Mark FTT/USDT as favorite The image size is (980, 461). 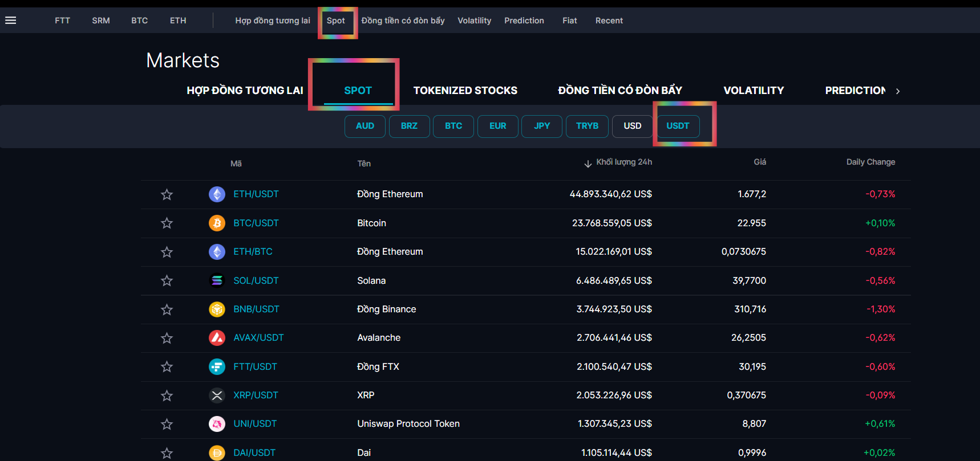click(x=167, y=366)
